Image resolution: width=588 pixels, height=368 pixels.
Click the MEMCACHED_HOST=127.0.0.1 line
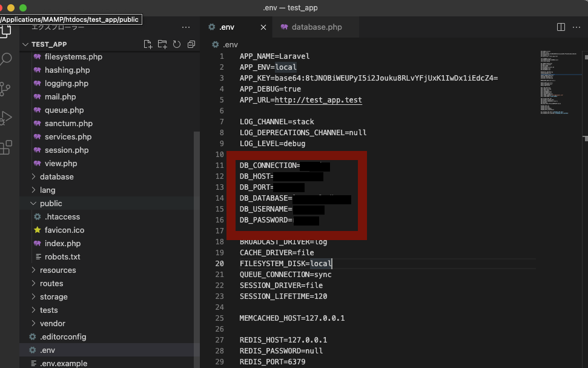click(x=292, y=318)
